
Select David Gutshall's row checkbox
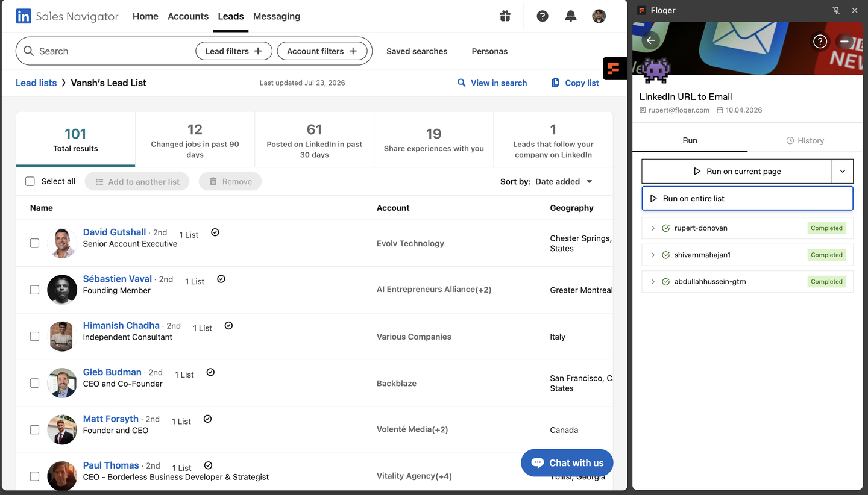[34, 243]
